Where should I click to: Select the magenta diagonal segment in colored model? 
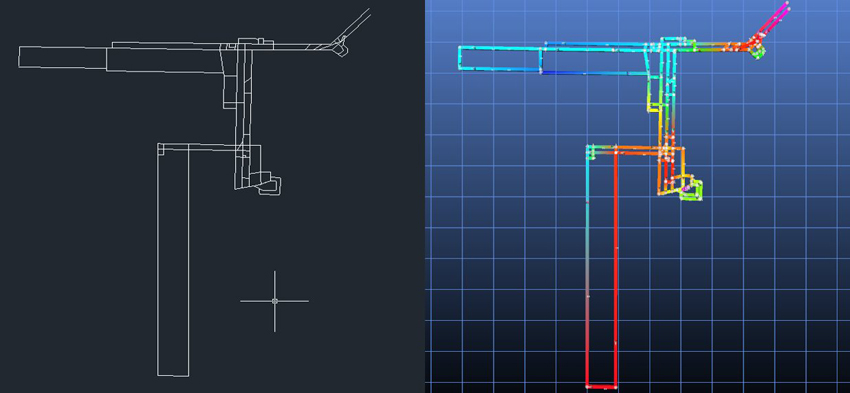pos(775,21)
